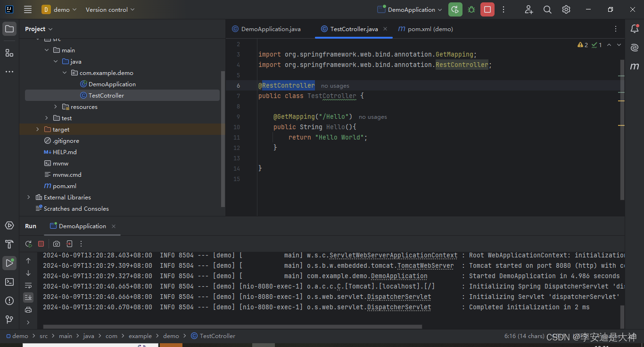Expand External Libraries node
644x347 pixels.
pyautogui.click(x=28, y=197)
